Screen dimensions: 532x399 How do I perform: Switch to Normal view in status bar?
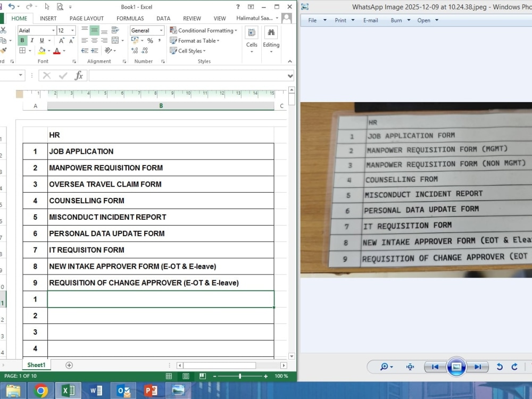click(x=169, y=376)
